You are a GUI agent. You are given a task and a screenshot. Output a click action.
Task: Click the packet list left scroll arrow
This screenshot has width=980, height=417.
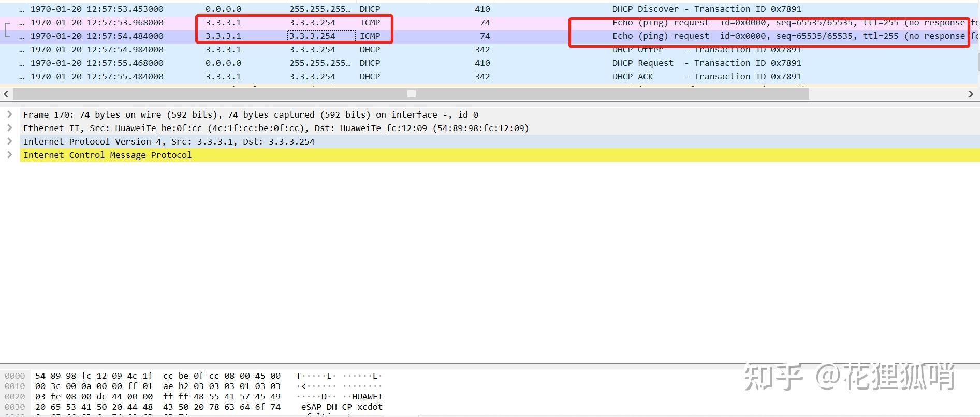(6, 94)
